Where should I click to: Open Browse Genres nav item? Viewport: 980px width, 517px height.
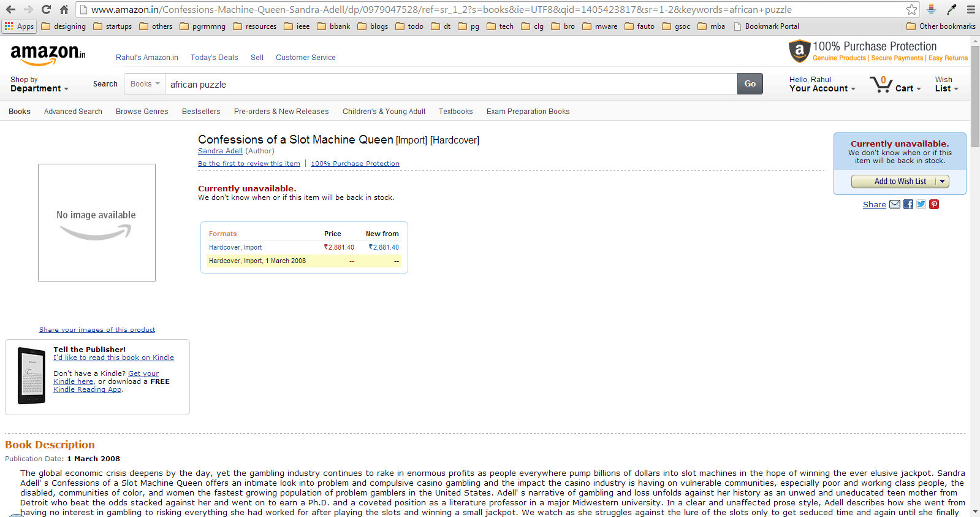click(142, 112)
